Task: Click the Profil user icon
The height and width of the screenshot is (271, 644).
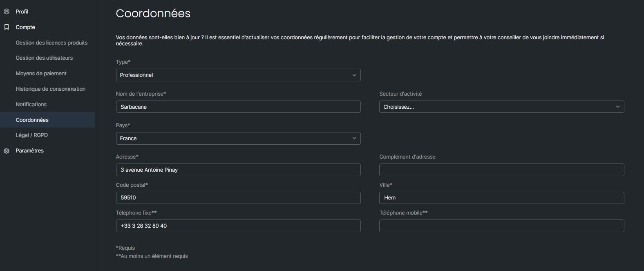Action: [7, 11]
